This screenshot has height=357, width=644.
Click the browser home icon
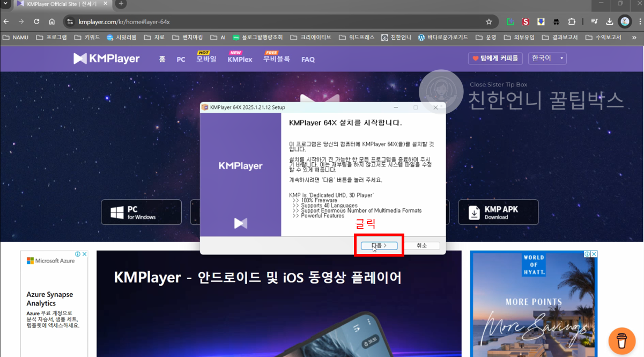click(x=52, y=21)
